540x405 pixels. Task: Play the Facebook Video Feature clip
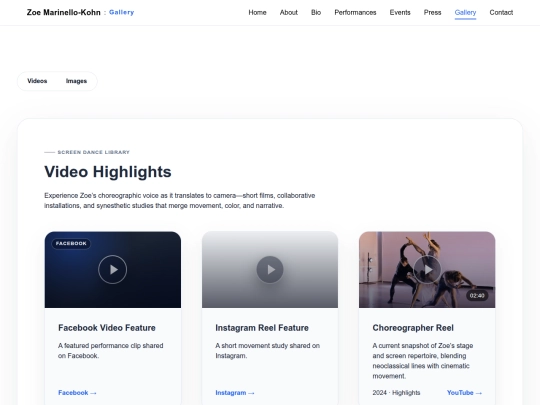[113, 269]
